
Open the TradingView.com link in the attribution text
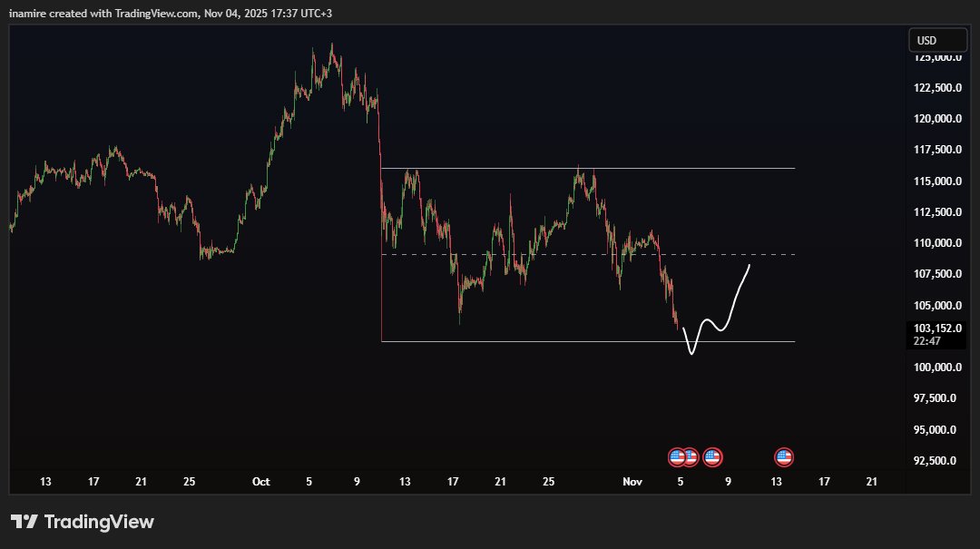pos(155,14)
